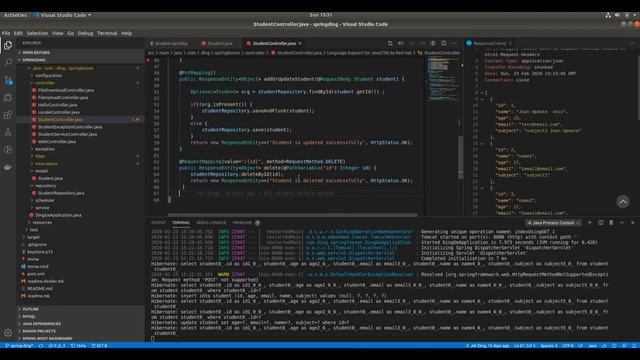The height and width of the screenshot is (360, 640).
Task: Open the Manage gear in activity bar
Action: tap(8, 333)
